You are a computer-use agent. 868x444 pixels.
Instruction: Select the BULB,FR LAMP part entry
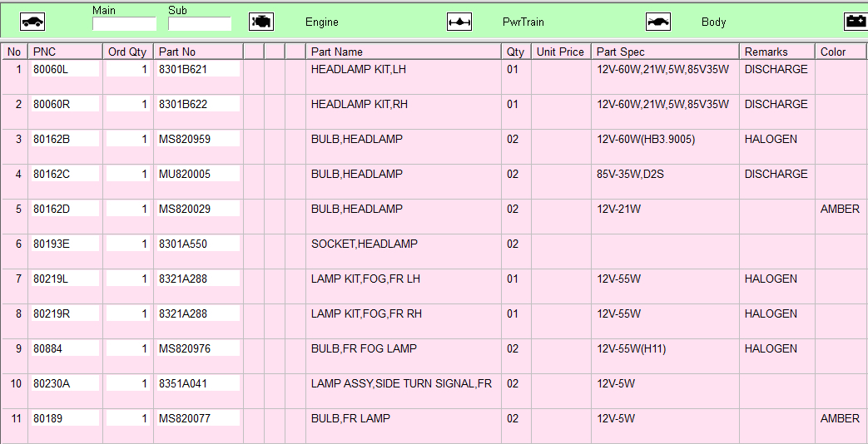[x=350, y=419]
